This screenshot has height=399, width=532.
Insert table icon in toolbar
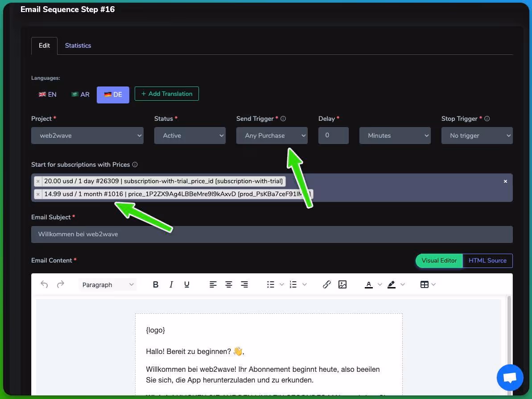tap(424, 284)
